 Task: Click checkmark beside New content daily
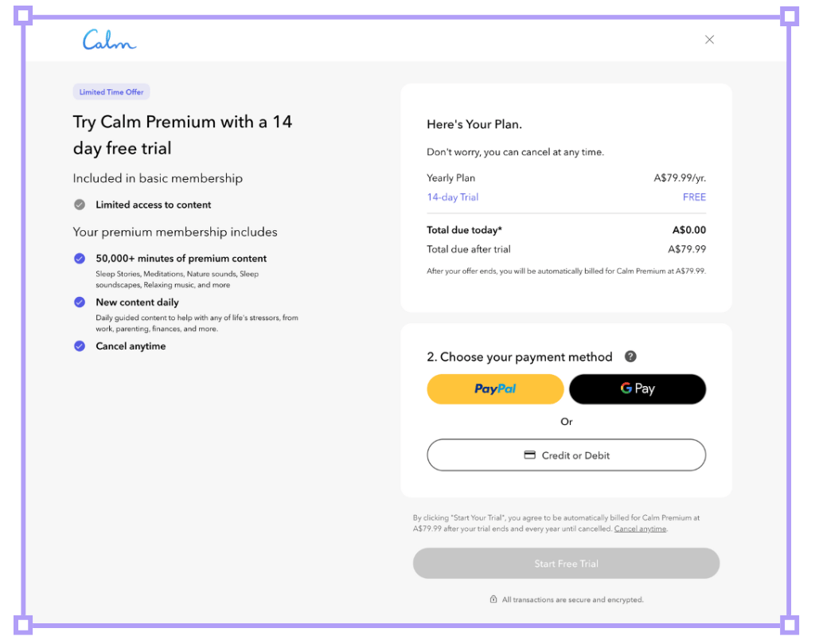coord(80,302)
